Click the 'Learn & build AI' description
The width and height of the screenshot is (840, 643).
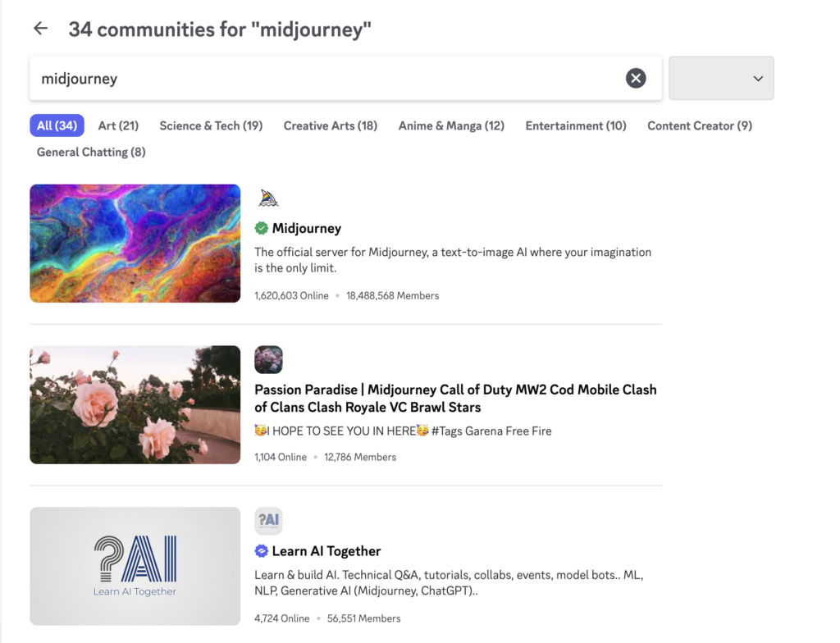[x=449, y=582]
